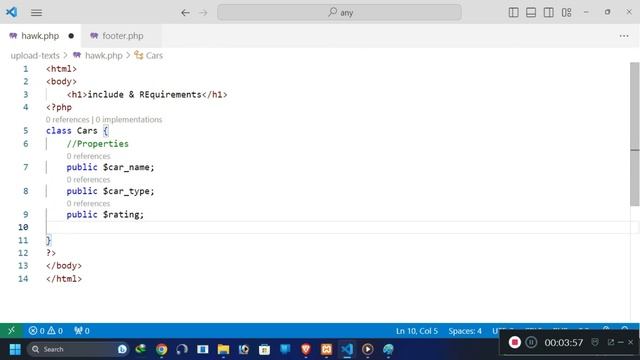Image resolution: width=640 pixels, height=360 pixels.
Task: Open the globe app taskbar icon
Action: pos(389,349)
